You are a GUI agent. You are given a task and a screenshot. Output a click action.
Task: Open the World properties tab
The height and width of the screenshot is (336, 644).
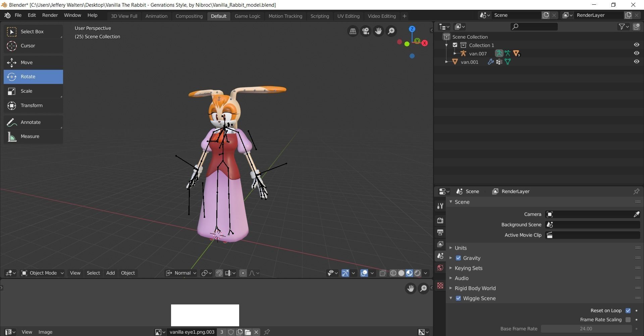(440, 268)
